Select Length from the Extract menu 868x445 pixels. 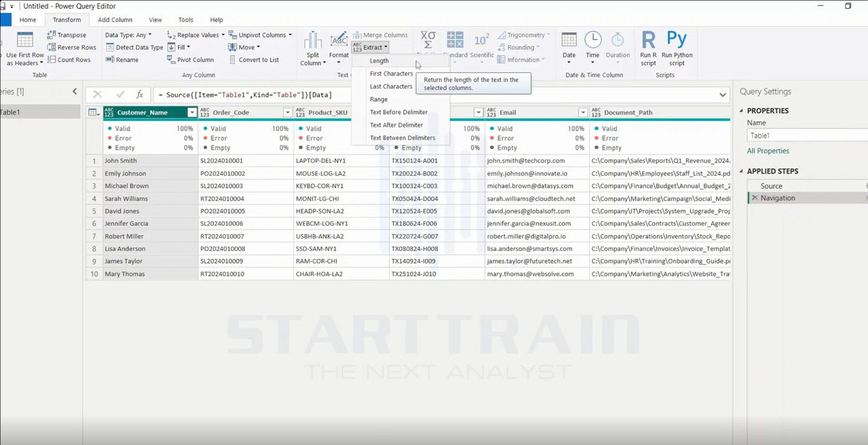[400, 61]
